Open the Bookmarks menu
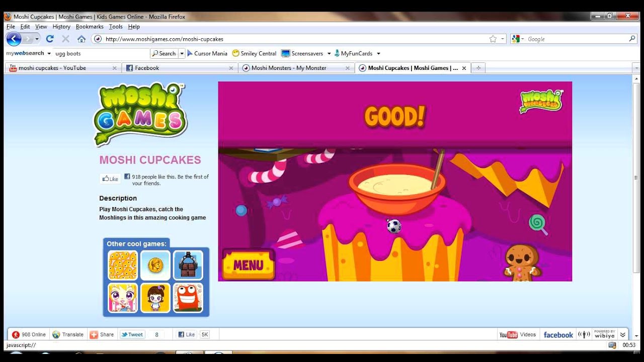The width and height of the screenshot is (644, 362). [x=90, y=27]
